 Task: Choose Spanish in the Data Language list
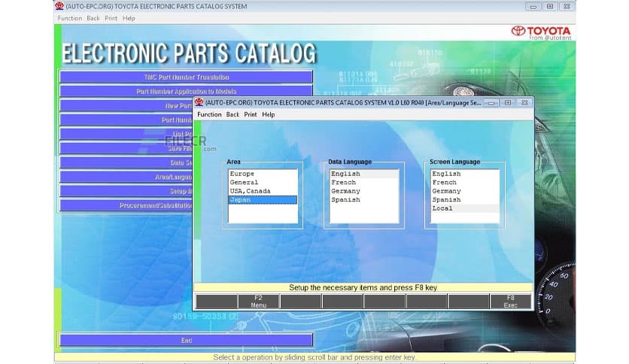(x=345, y=200)
